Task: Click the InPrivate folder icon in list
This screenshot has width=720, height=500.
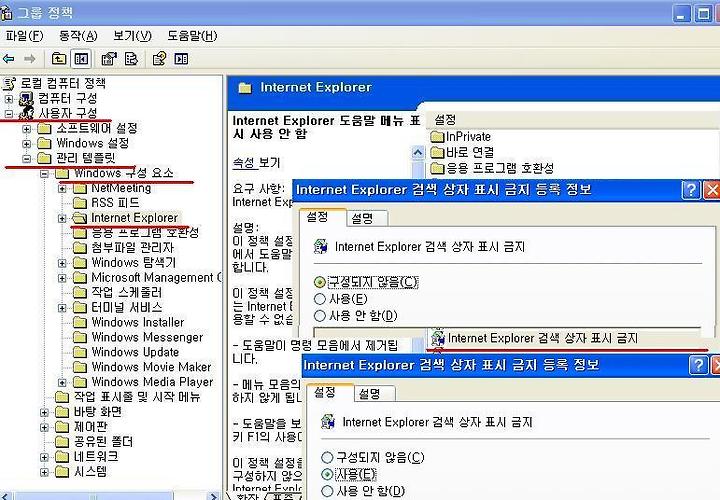Action: [438, 137]
